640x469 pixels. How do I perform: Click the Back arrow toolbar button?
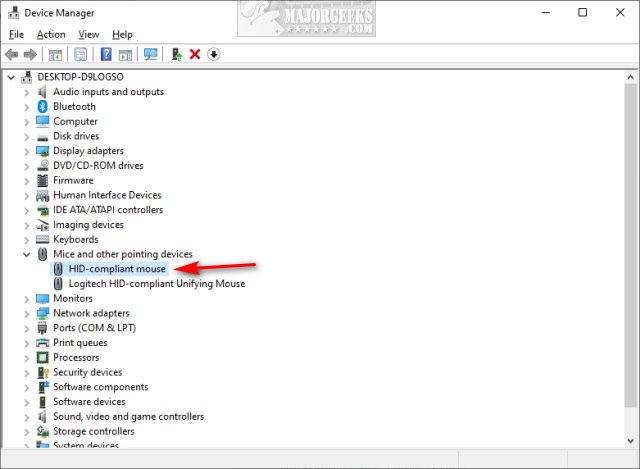click(x=11, y=54)
